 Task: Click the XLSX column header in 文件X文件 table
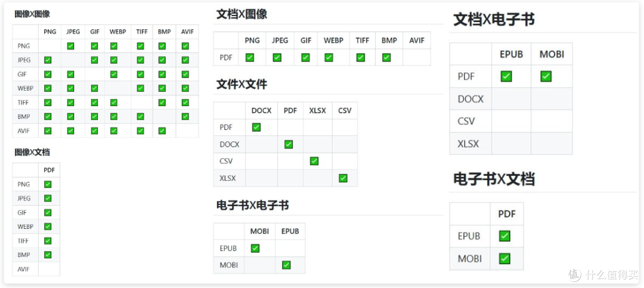pos(317,110)
